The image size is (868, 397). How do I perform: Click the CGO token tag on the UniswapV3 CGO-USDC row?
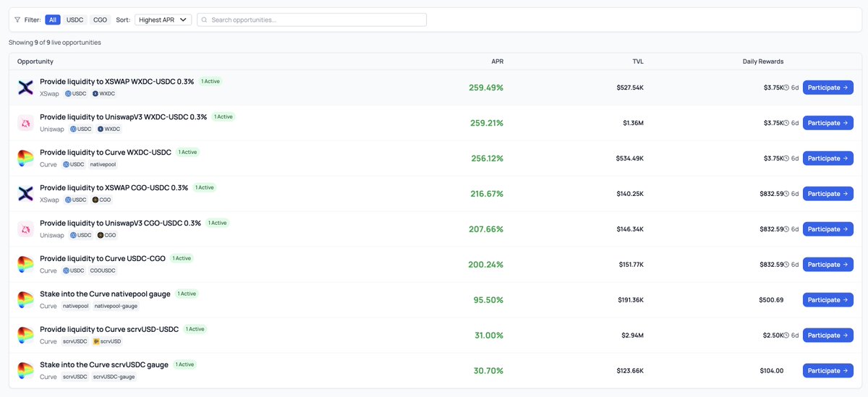[x=106, y=236]
